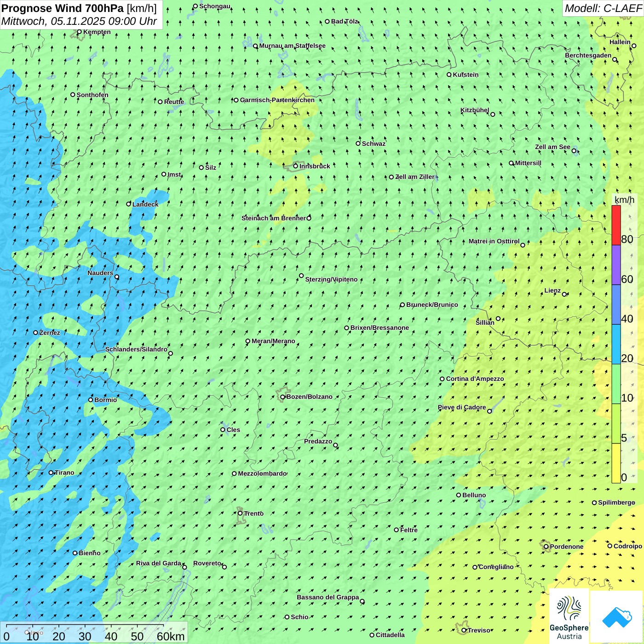Click the Meran/Merano label

click(273, 341)
